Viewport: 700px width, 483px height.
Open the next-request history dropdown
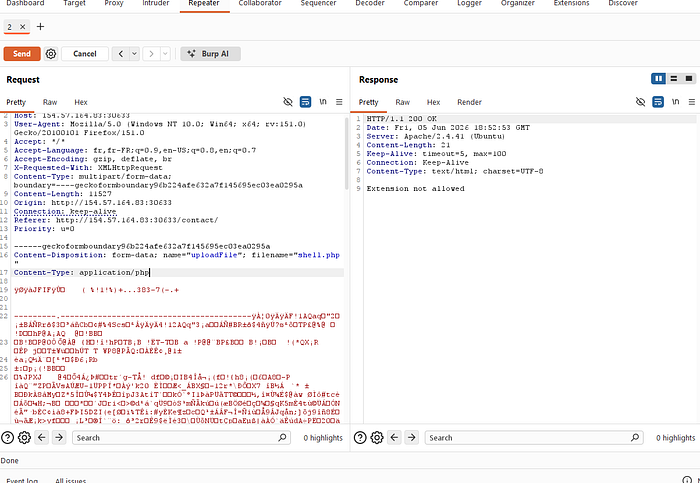[x=165, y=54]
